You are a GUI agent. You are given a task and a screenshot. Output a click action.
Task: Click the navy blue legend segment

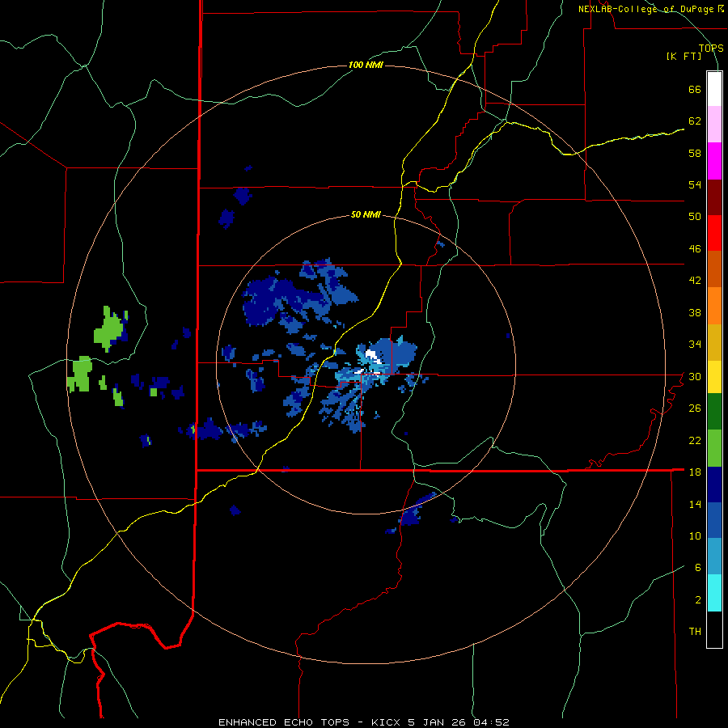[x=714, y=485]
